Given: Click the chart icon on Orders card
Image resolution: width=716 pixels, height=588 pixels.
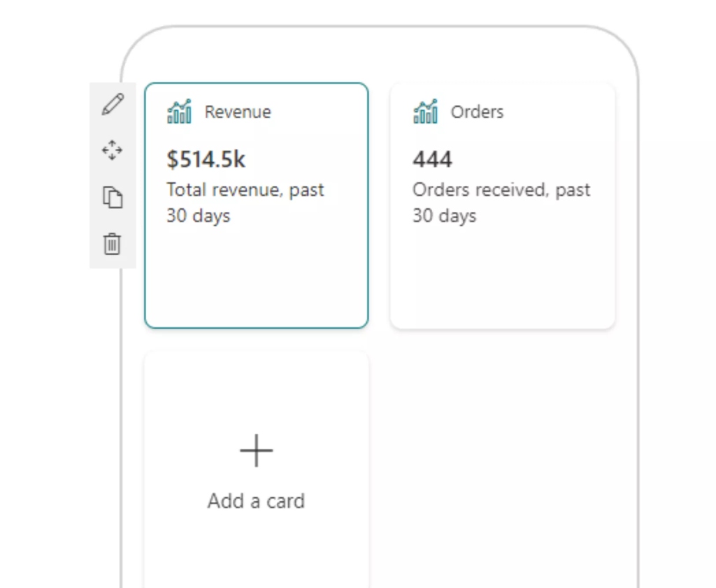Looking at the screenshot, I should 425,111.
